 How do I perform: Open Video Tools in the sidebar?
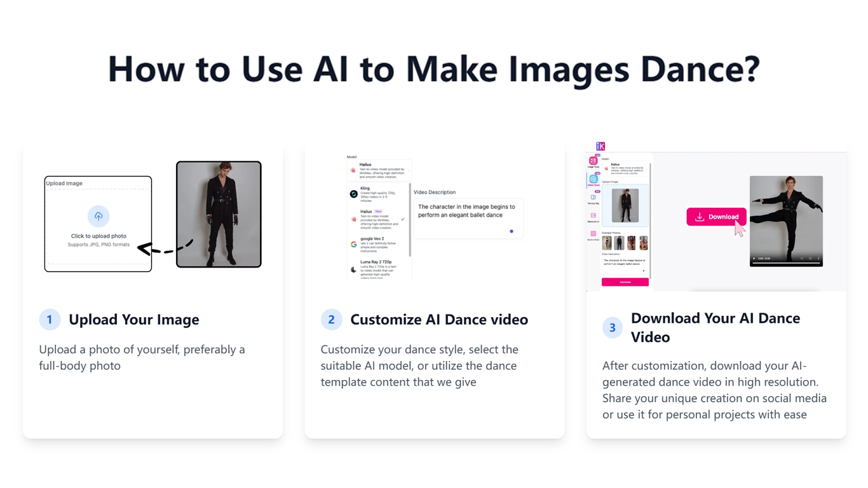pos(593,180)
